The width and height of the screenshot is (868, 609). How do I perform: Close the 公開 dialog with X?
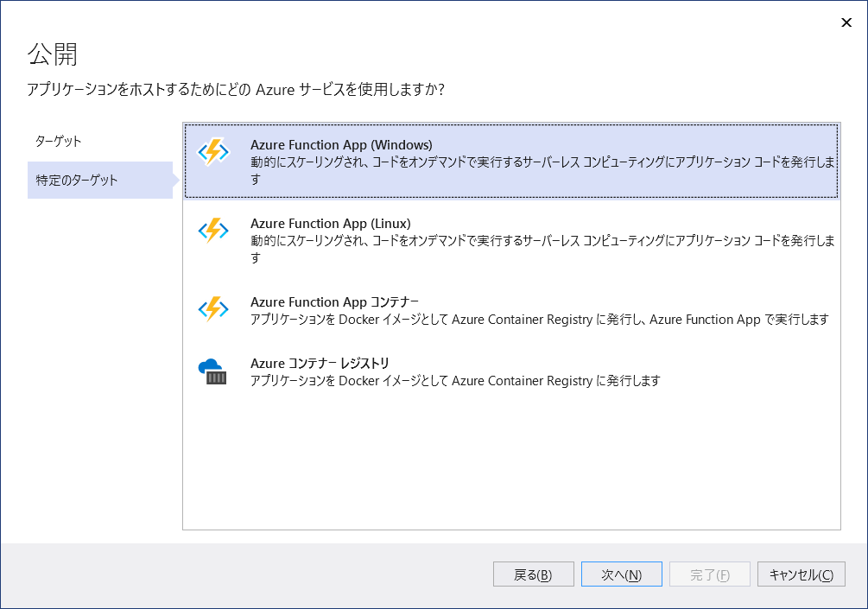pos(846,22)
